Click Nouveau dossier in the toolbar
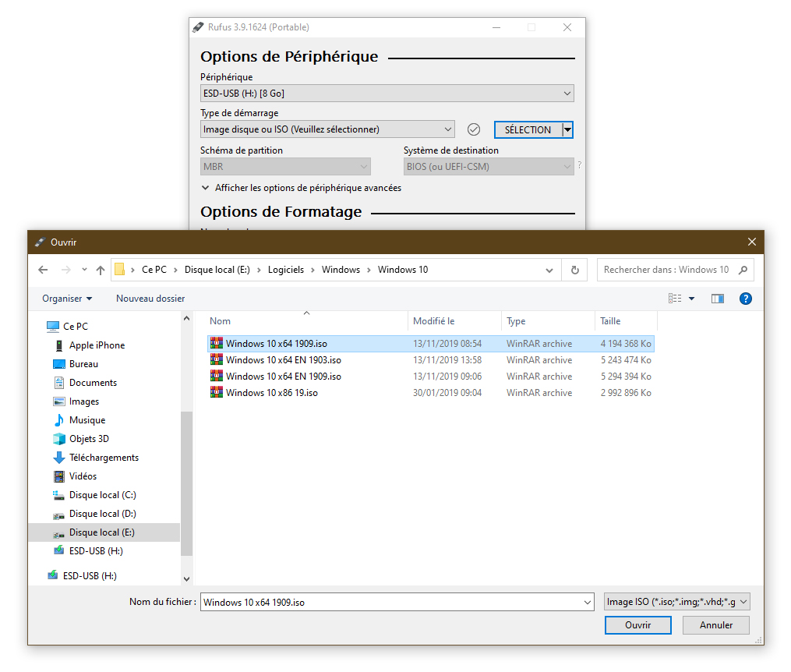791x672 pixels. [x=150, y=299]
